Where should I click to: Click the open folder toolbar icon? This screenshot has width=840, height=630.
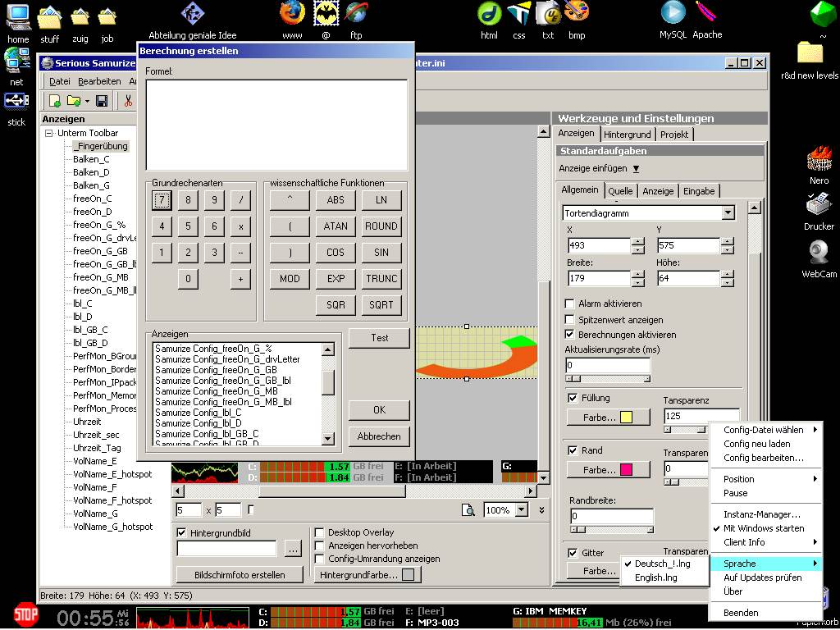pyautogui.click(x=74, y=101)
